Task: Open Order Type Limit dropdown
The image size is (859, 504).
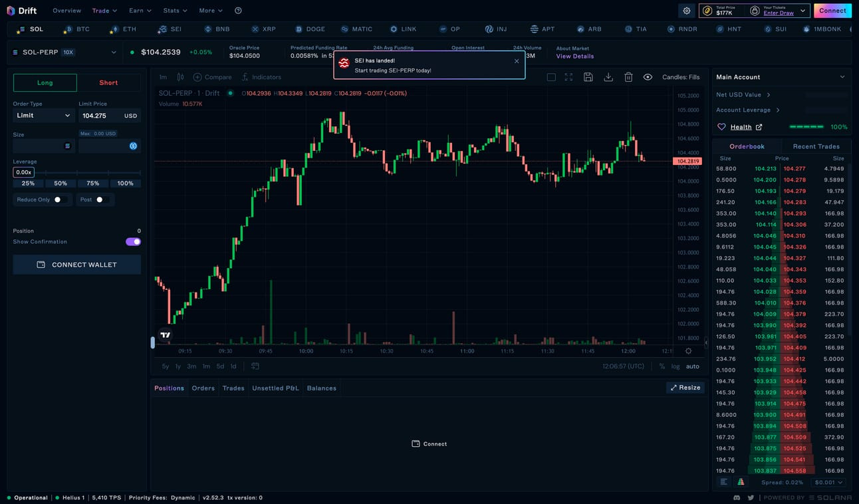Action: [x=43, y=116]
